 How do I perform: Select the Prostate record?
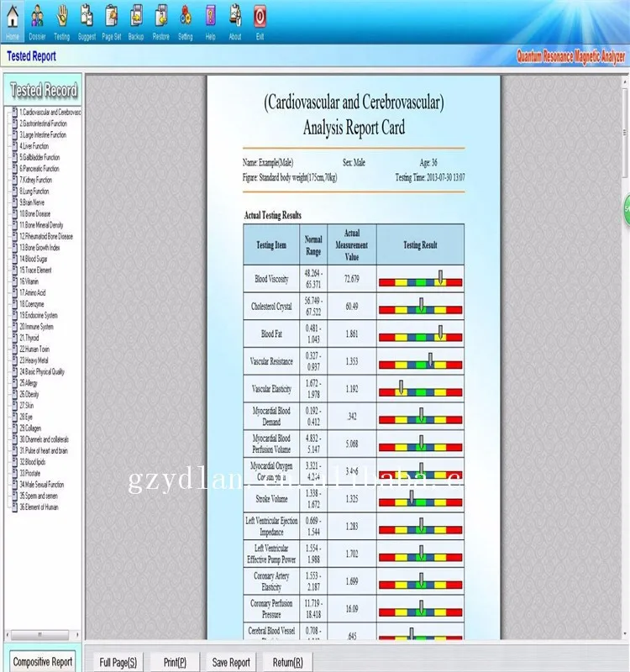pyautogui.click(x=30, y=473)
